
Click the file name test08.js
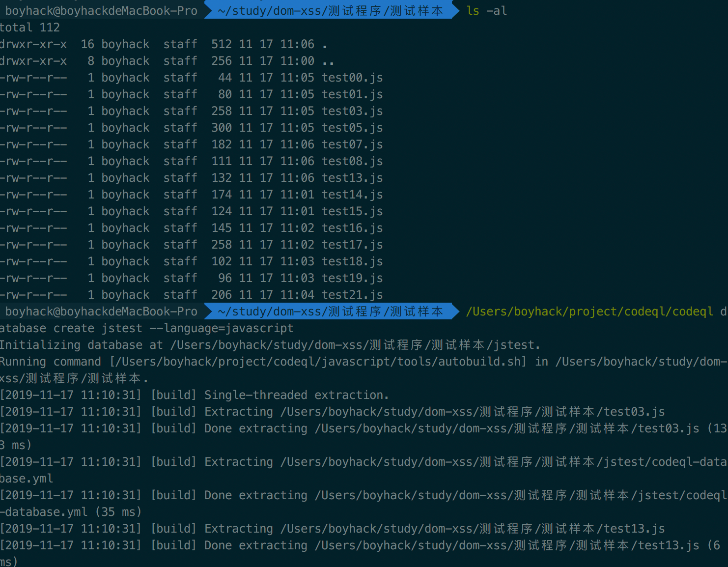tap(352, 161)
